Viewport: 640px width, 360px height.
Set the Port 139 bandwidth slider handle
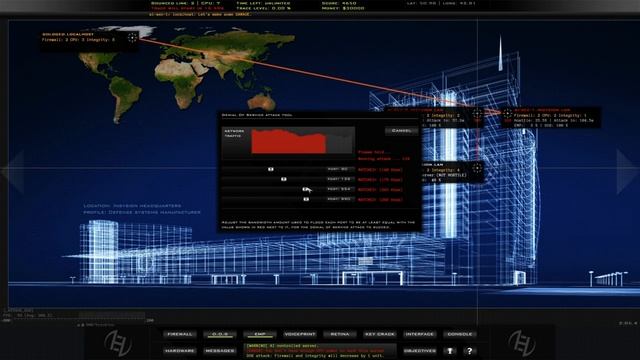pos(284,179)
